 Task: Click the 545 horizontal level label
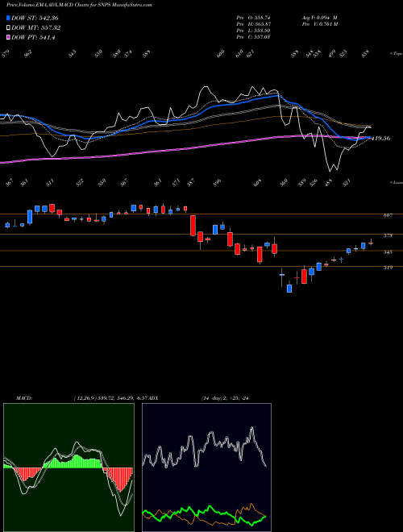388,251
